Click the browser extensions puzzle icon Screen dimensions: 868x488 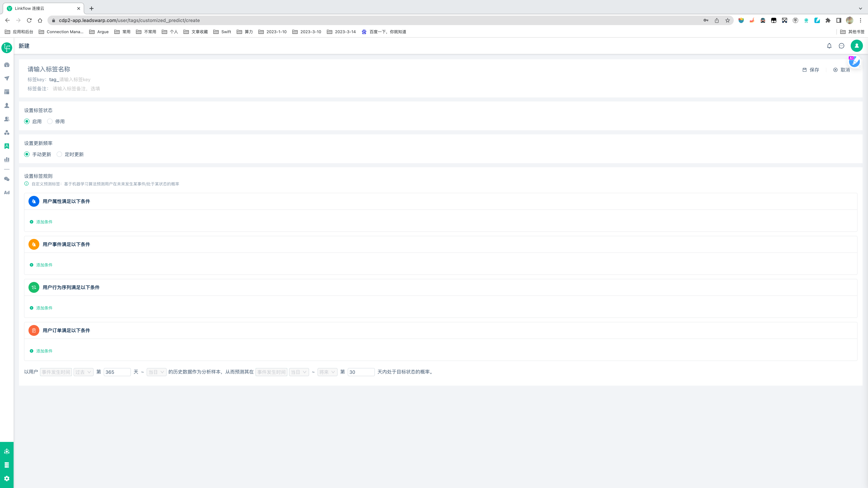pos(828,20)
